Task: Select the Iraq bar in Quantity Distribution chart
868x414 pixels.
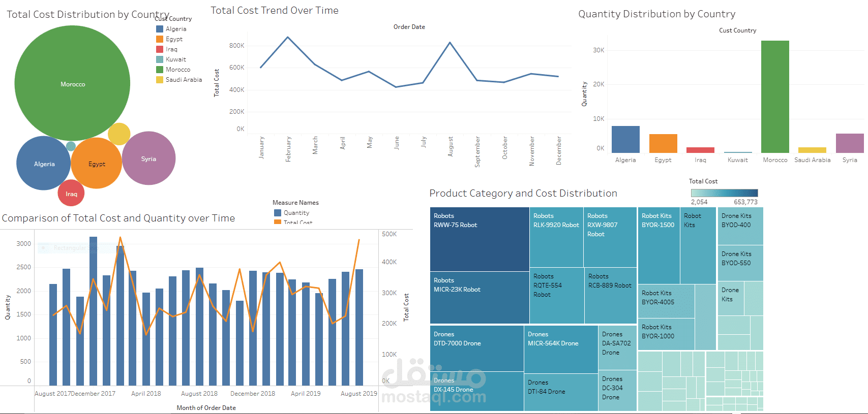Action: 700,150
